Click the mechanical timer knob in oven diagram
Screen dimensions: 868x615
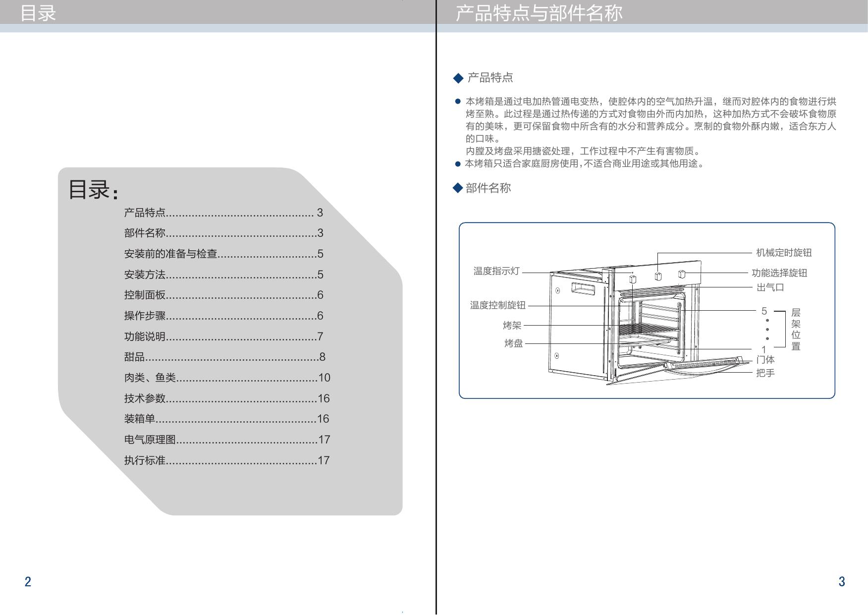658,276
